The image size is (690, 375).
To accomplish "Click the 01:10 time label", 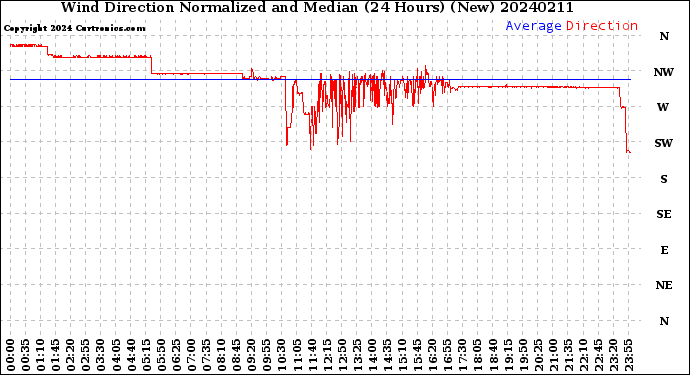I will (41, 355).
